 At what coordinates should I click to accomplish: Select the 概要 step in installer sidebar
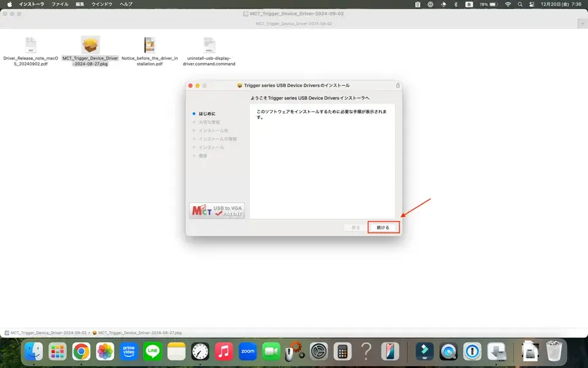click(x=203, y=156)
